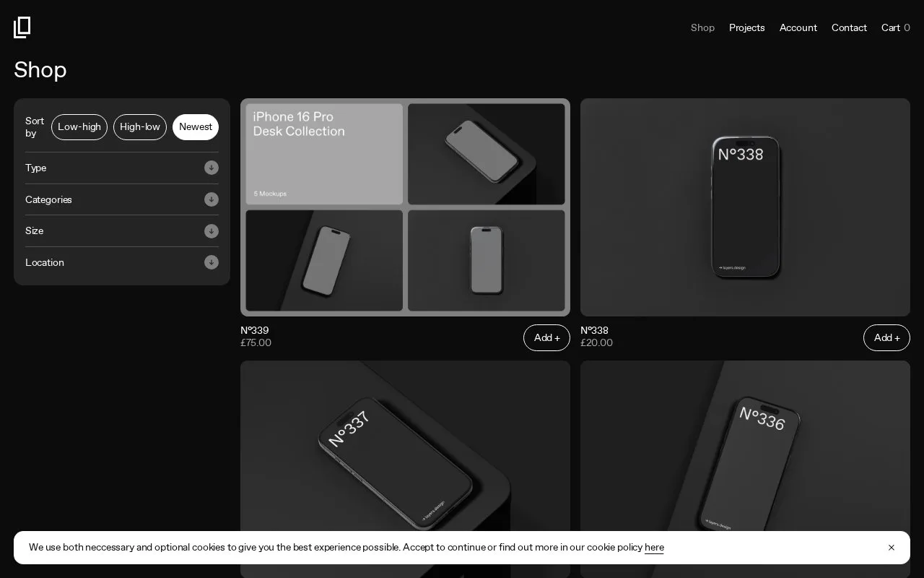This screenshot has width=924, height=578.
Task: Expand the Categories filter arrow
Action: click(212, 199)
